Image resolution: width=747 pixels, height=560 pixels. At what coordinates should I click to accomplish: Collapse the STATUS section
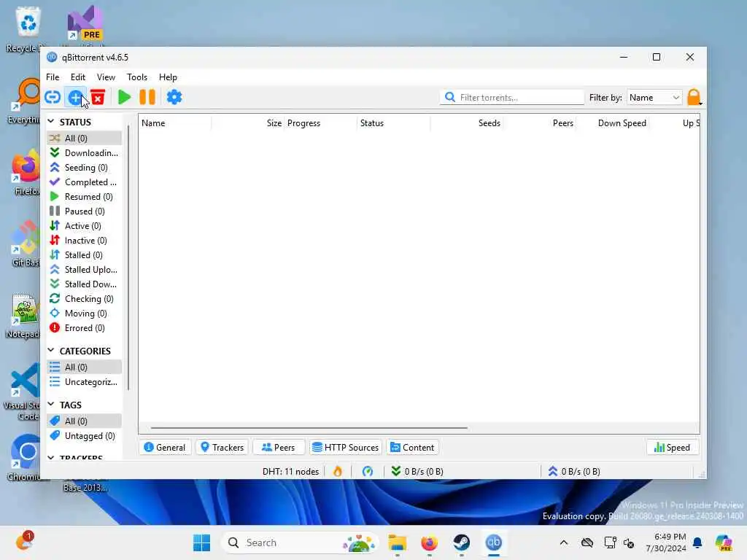51,122
